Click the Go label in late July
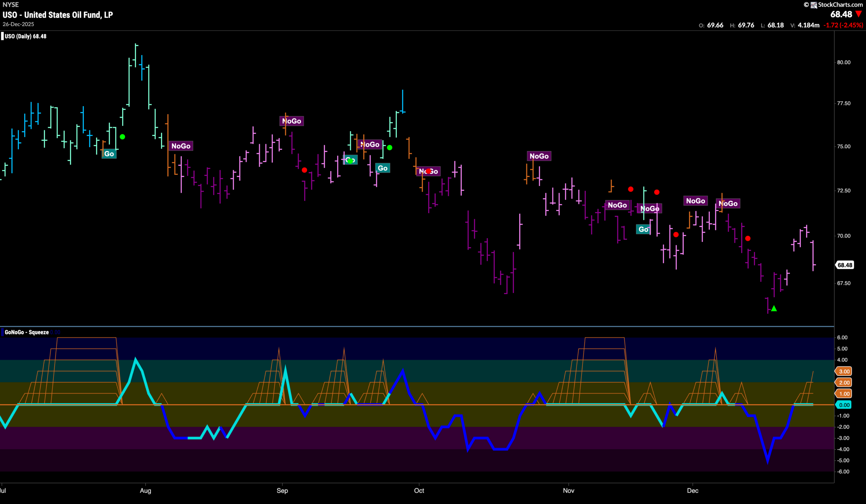The height and width of the screenshot is (504, 866). tap(109, 154)
